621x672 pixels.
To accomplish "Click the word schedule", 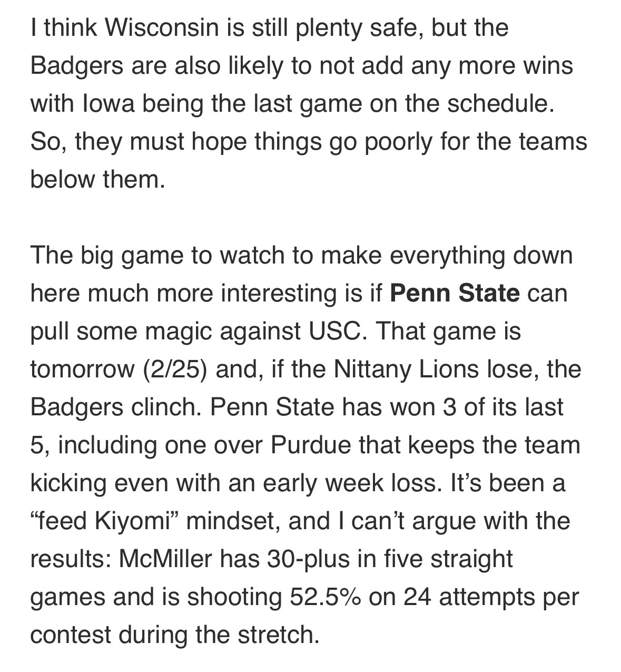I will [x=499, y=103].
